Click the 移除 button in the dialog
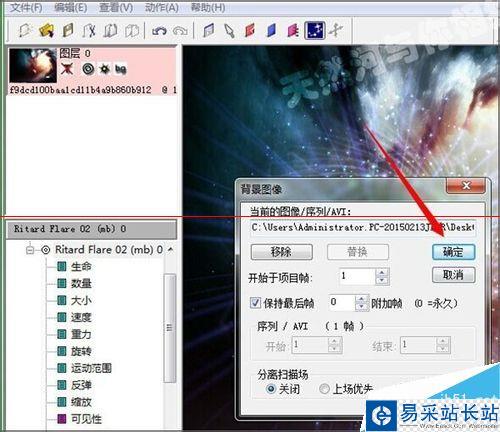This screenshot has height=432, width=500. (x=282, y=252)
